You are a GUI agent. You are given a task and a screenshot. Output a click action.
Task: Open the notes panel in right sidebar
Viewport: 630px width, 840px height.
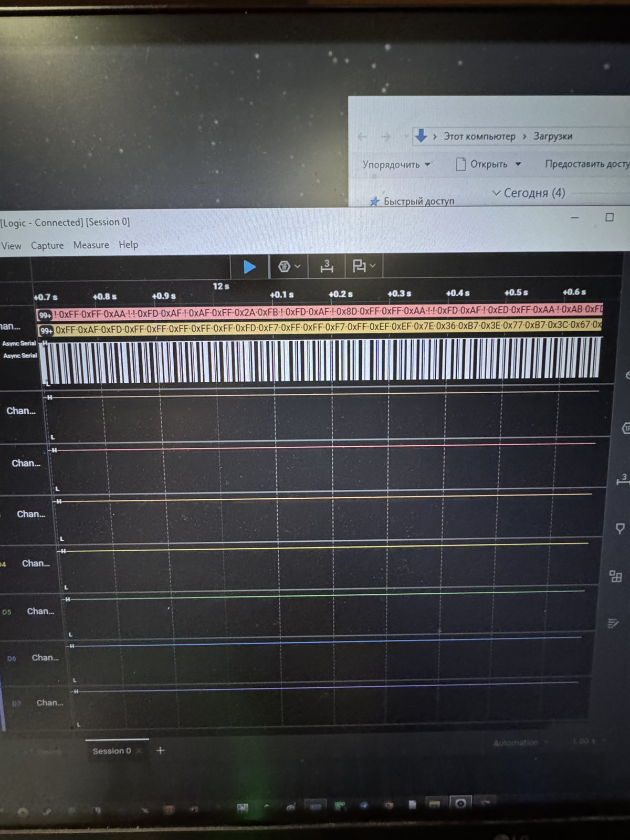click(613, 623)
